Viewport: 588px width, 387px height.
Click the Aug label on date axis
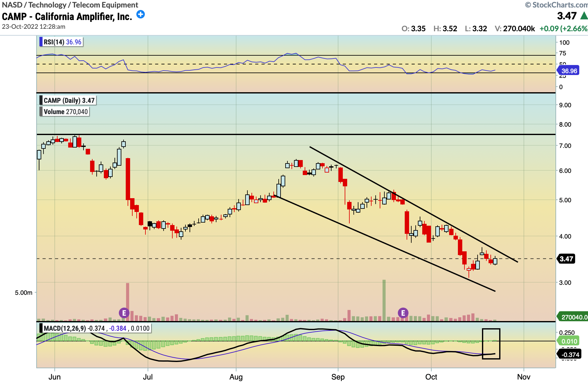[236, 377]
